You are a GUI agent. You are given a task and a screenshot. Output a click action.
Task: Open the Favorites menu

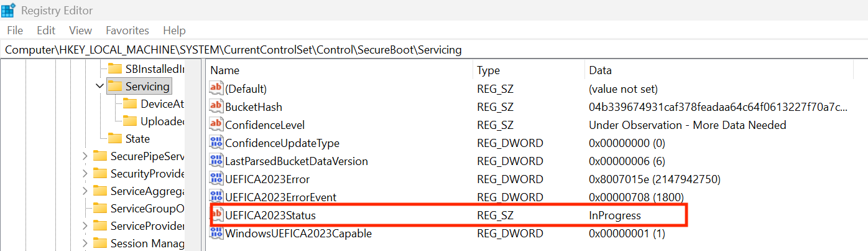[x=127, y=30]
